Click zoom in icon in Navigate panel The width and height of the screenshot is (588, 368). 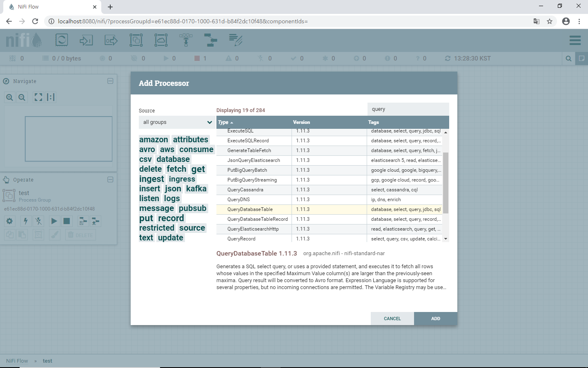[10, 97]
